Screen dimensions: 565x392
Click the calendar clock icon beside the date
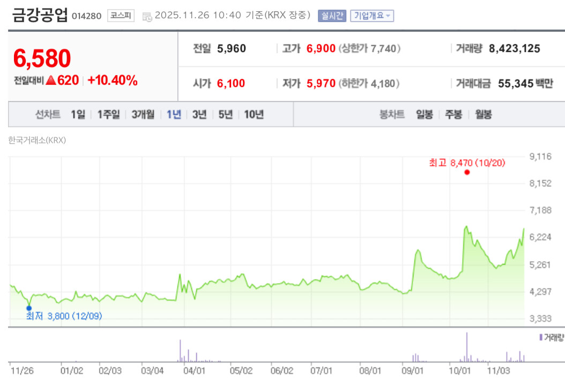click(147, 17)
